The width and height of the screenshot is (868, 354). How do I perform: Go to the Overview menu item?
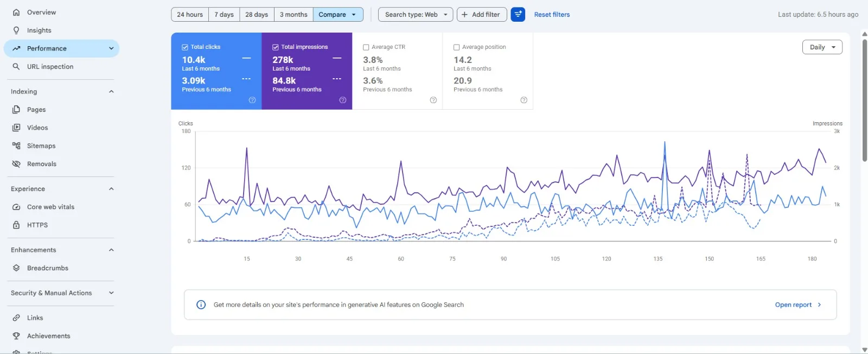pos(61,12)
